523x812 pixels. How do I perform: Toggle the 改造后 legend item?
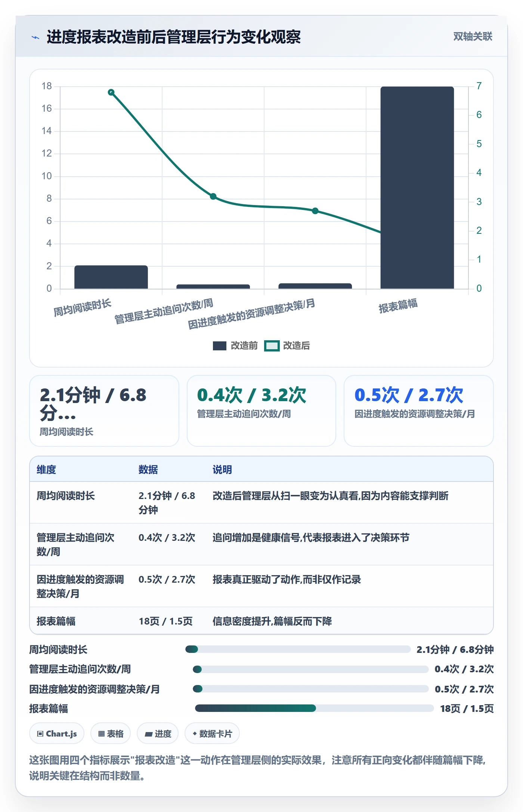[287, 345]
